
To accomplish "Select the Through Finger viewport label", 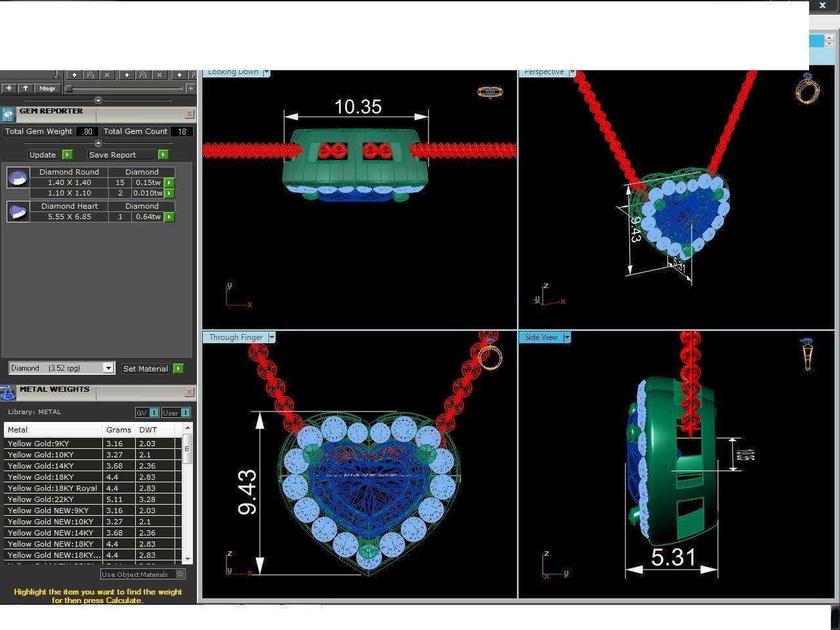I will (236, 337).
